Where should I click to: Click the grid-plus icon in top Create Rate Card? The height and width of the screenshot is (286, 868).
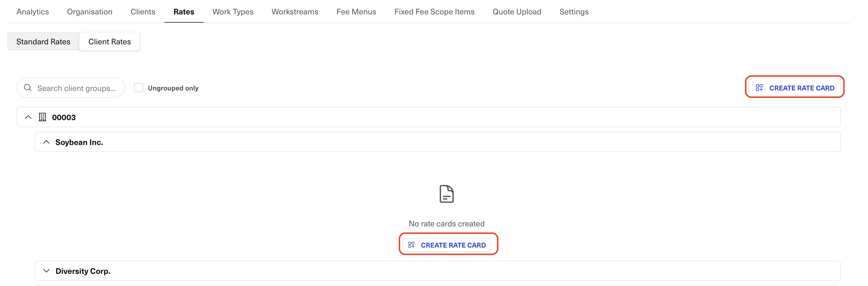pos(759,88)
